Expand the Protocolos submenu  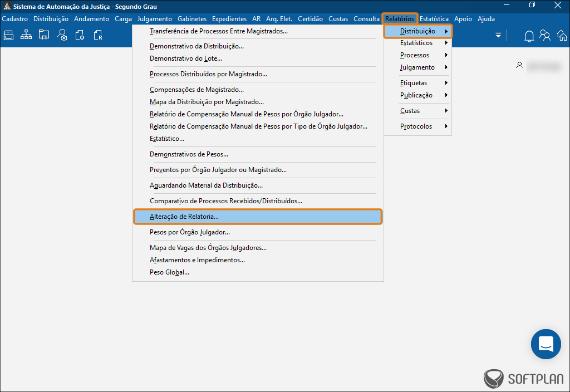(x=418, y=126)
